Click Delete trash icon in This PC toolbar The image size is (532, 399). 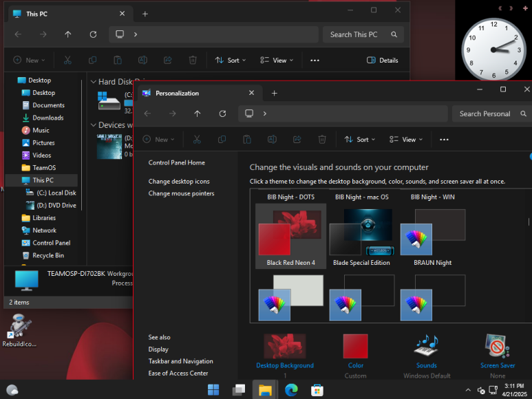(x=193, y=60)
